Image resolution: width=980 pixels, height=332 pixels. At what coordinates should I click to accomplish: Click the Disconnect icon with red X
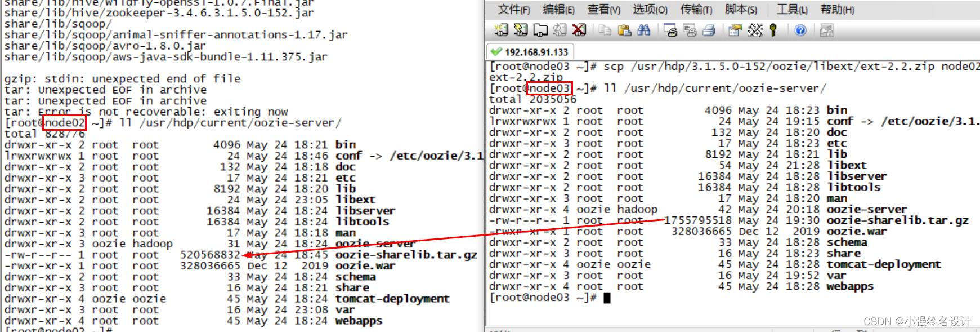coord(579,30)
